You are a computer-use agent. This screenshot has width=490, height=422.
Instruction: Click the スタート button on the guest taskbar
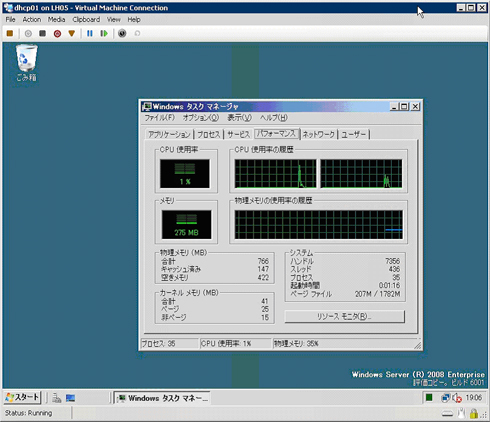pyautogui.click(x=22, y=397)
